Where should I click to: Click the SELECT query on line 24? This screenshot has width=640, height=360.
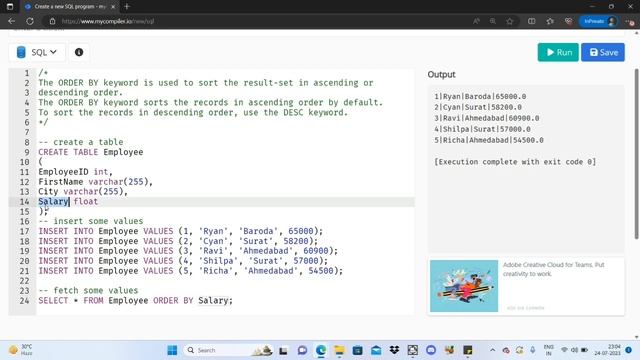[x=136, y=300]
